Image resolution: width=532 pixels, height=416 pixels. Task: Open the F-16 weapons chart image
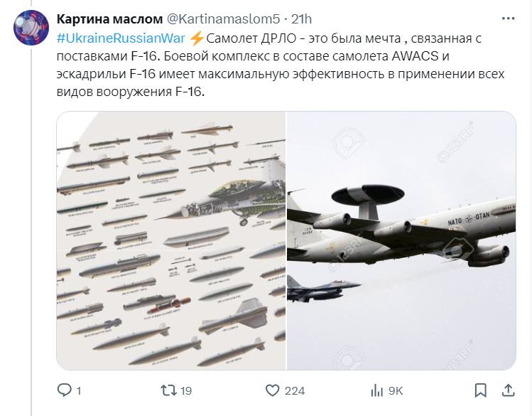[x=171, y=240]
